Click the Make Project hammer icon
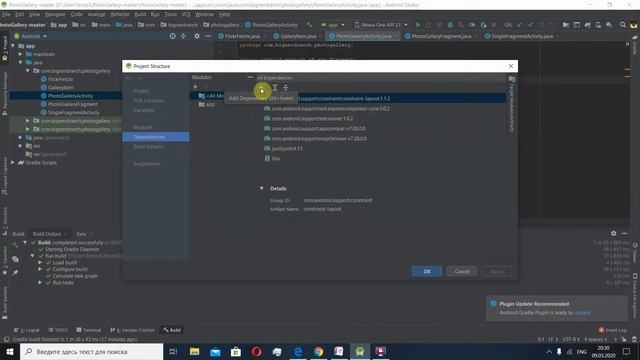Screen dimensions: 640x360 click(309, 25)
